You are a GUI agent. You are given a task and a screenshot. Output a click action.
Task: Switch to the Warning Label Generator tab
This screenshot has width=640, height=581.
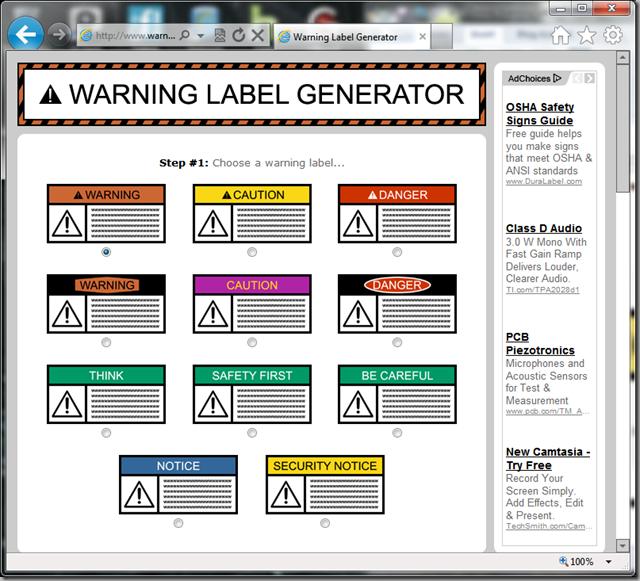(x=350, y=37)
